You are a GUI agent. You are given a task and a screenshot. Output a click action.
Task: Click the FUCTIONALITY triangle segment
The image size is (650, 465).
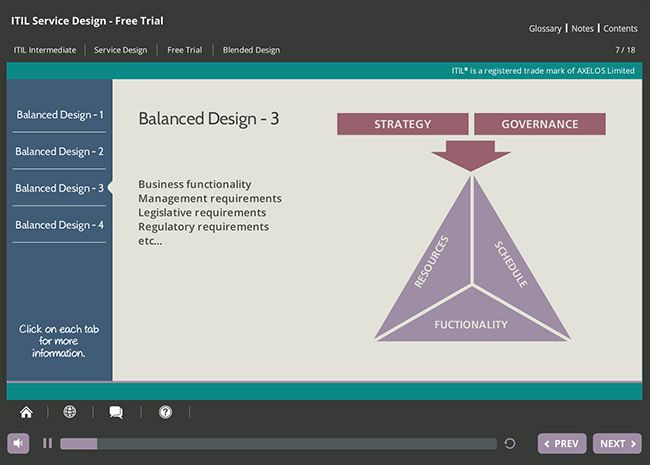[x=471, y=324]
